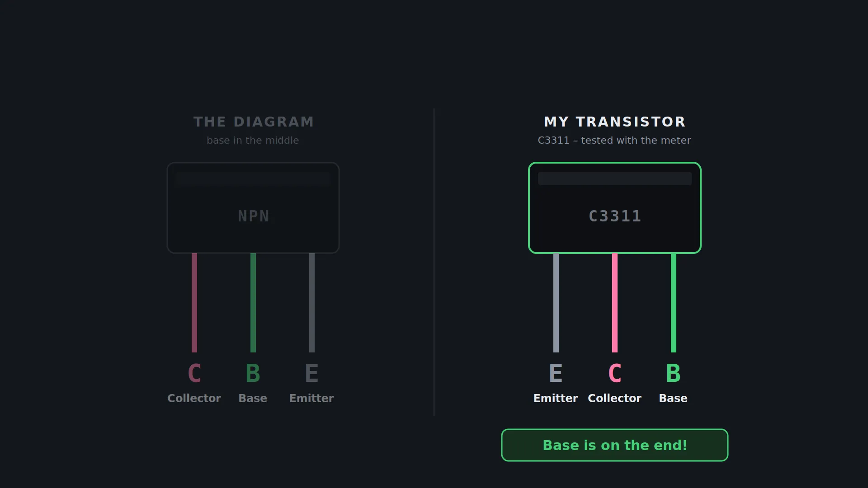Click the 'Base is on the end!' banner
868x488 pixels.
point(615,445)
